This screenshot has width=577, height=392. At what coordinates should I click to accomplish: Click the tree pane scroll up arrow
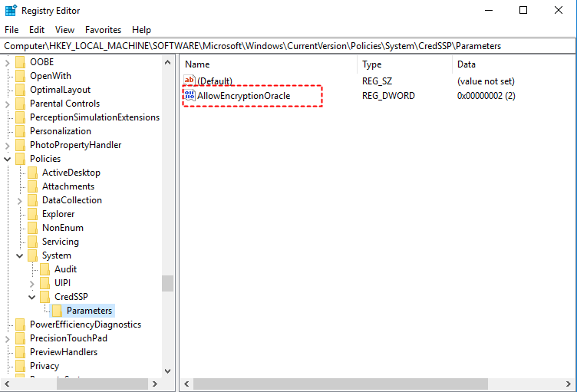tap(167, 62)
